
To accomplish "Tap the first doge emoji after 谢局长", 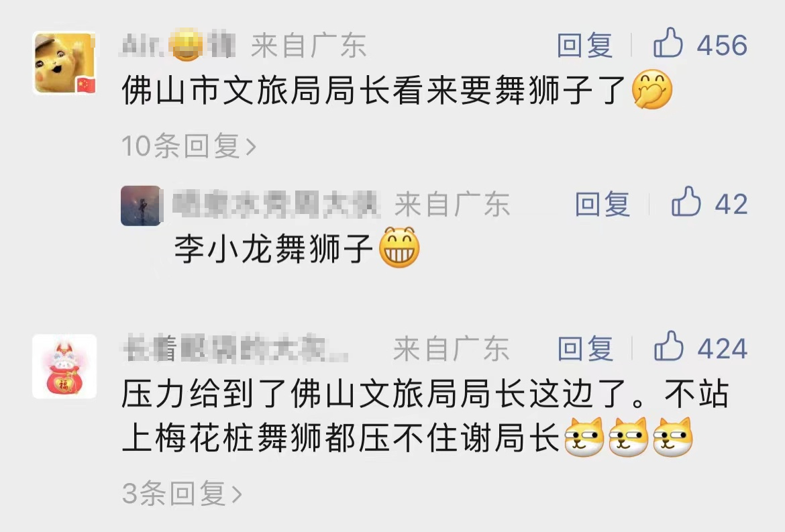I will click(x=584, y=437).
